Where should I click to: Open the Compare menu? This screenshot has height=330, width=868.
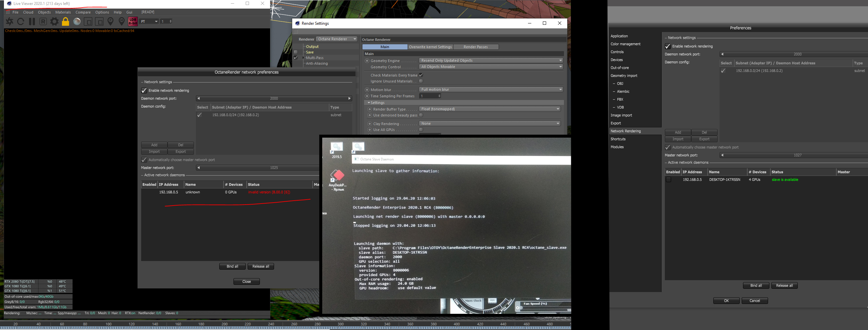click(83, 12)
